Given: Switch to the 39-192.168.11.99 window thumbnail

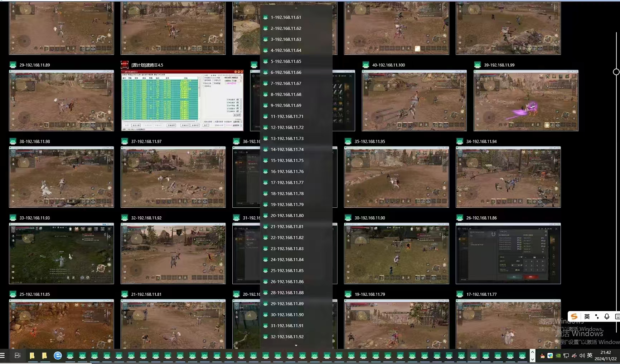Looking at the screenshot, I should click(x=526, y=101).
